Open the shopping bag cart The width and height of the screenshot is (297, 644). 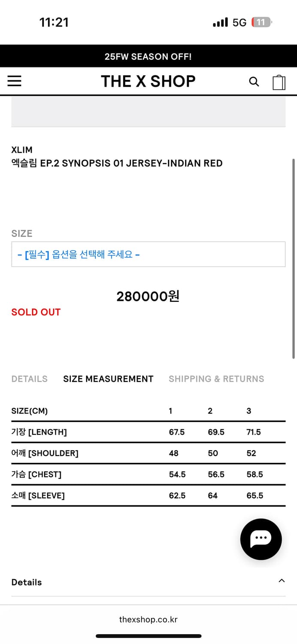(x=279, y=82)
